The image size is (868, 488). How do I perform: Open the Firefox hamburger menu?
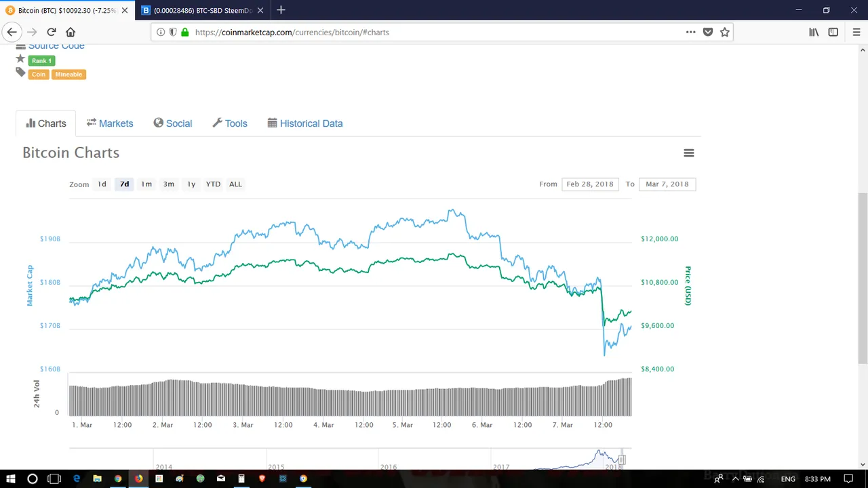coord(856,32)
